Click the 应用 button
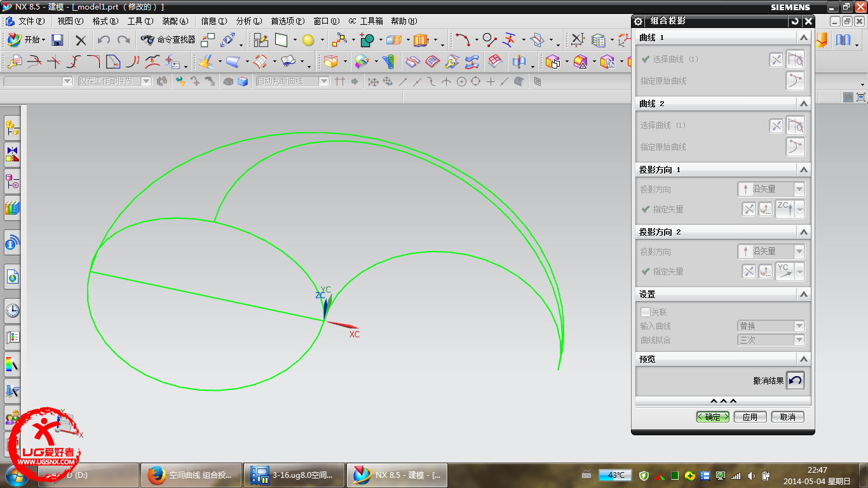Viewport: 868px width, 488px height. 750,417
